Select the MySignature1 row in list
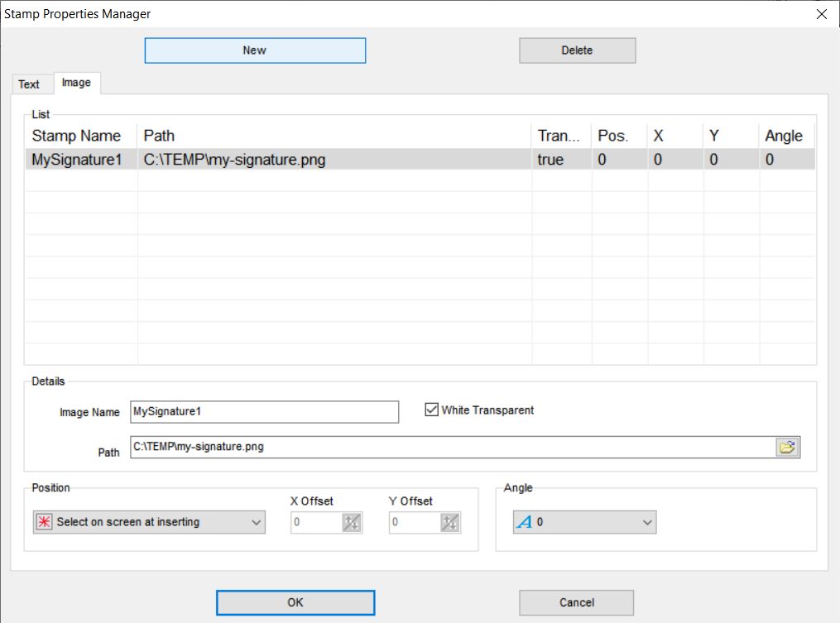Viewport: 840px width, 623px height. [420, 160]
